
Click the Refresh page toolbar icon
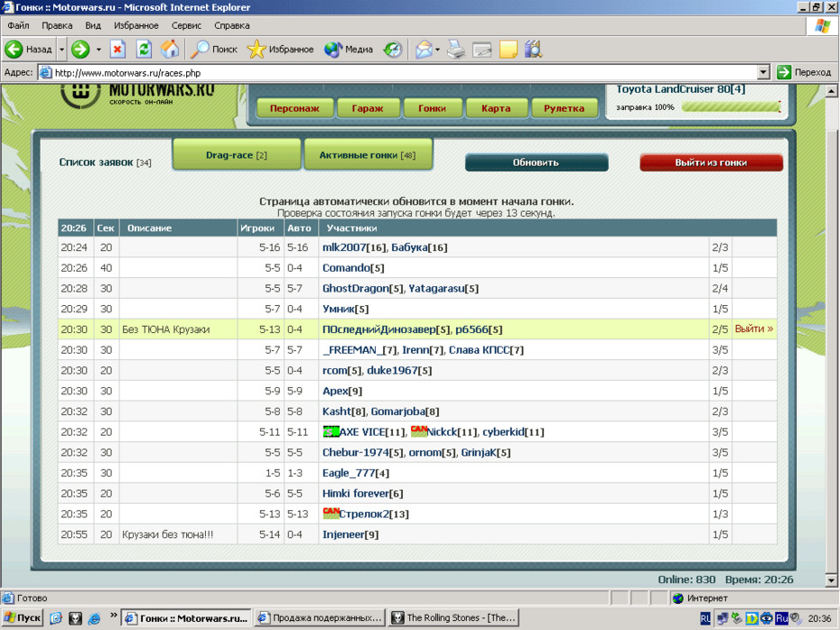pyautogui.click(x=144, y=50)
